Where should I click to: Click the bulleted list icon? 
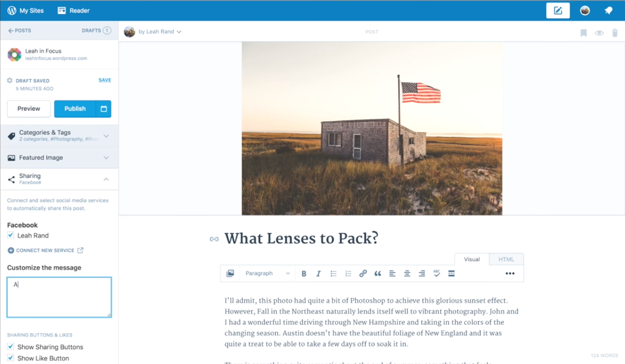(x=333, y=274)
